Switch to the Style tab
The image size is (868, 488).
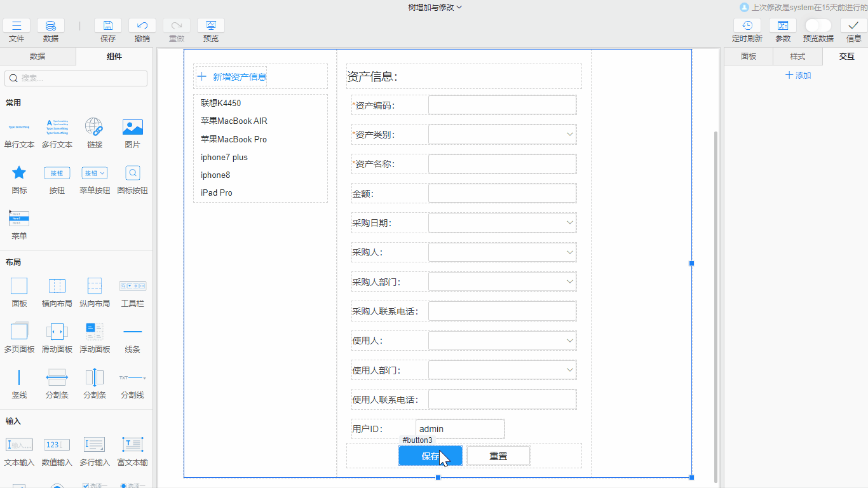797,57
